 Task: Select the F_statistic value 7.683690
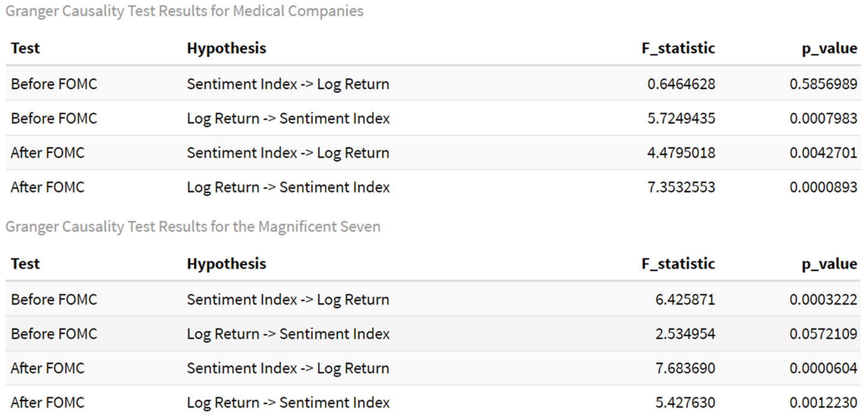pyautogui.click(x=685, y=368)
